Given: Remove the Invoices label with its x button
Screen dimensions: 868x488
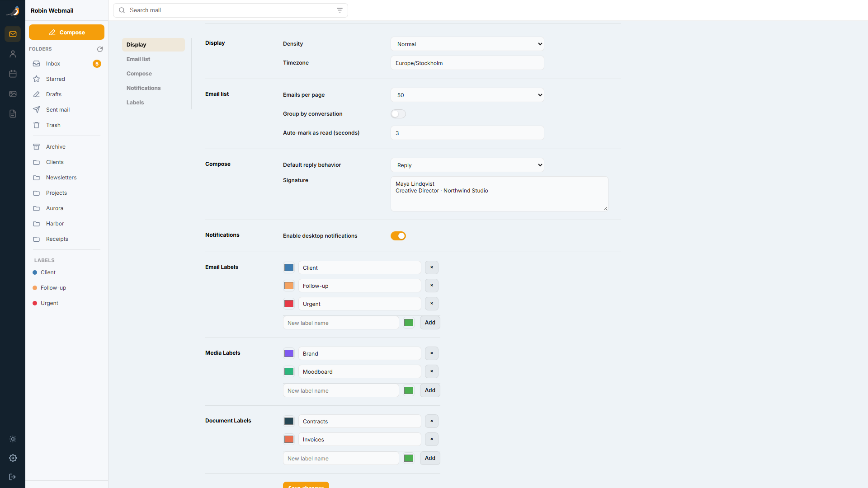Looking at the screenshot, I should pos(432,439).
